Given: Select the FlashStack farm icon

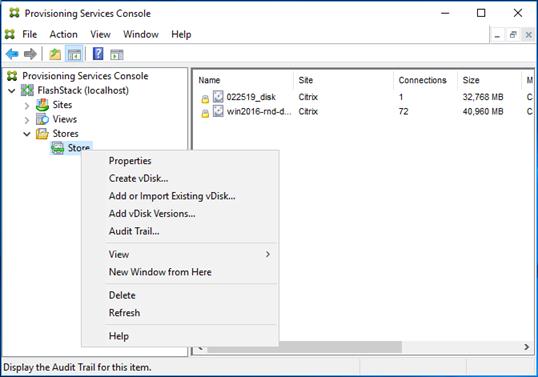Looking at the screenshot, I should point(27,90).
